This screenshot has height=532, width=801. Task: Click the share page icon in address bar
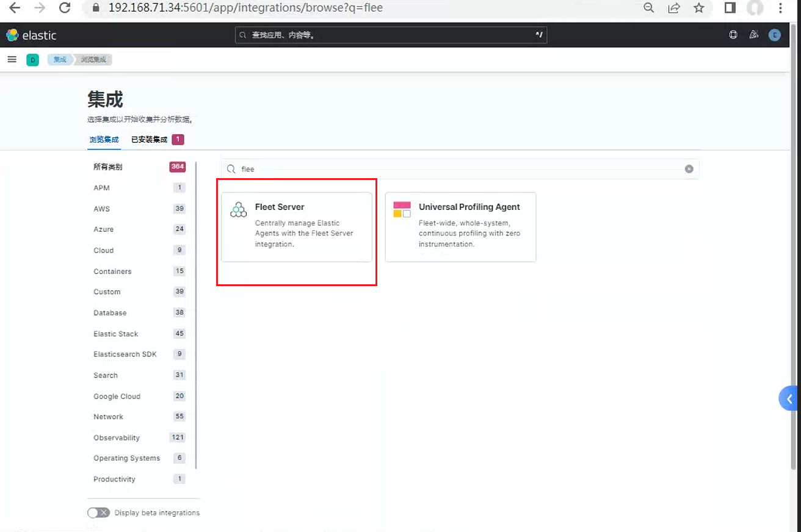[674, 9]
